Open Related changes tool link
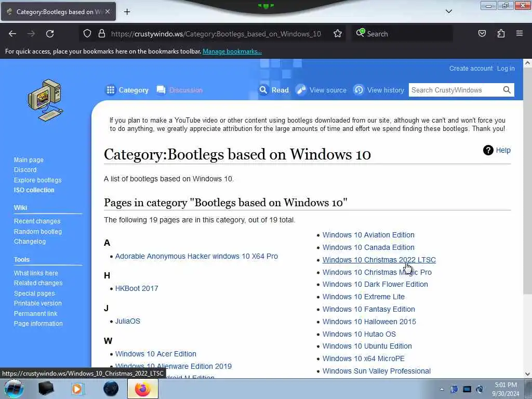The width and height of the screenshot is (532, 399). [38, 283]
